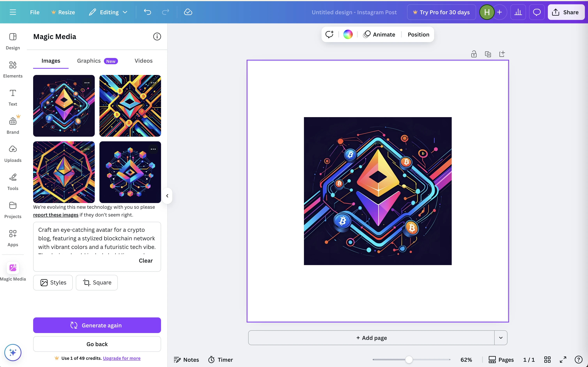Open the comments speech bubble
Image resolution: width=588 pixels, height=367 pixels.
click(x=537, y=12)
